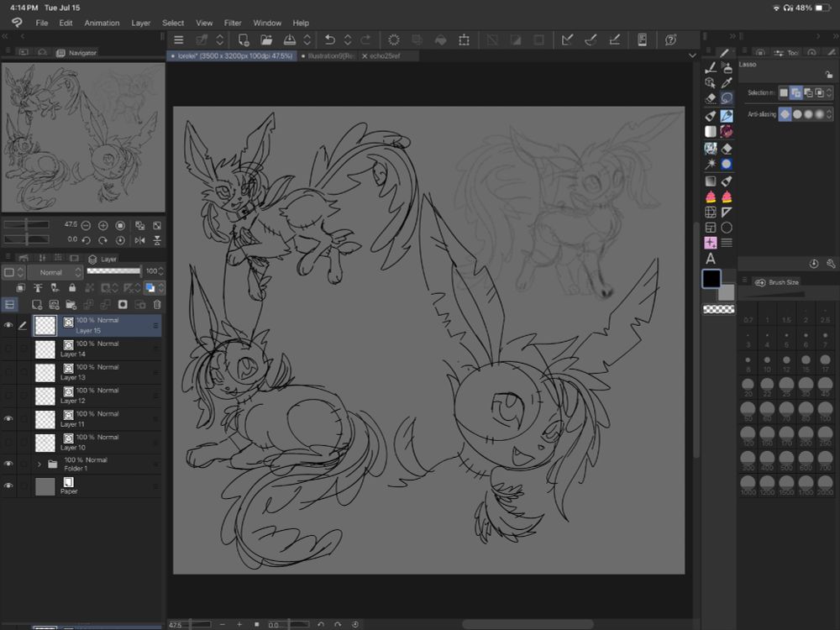Select Layer 12 thumbnail
840x630 pixels.
tap(45, 396)
